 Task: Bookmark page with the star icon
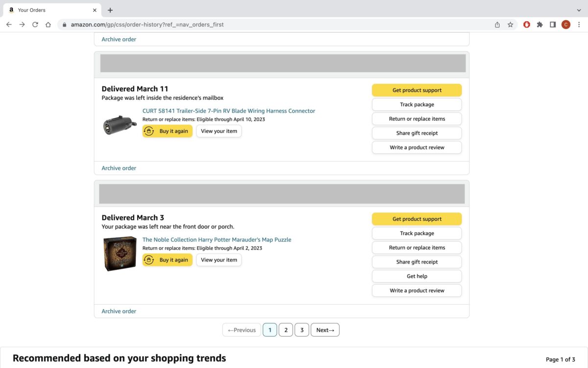pos(510,25)
